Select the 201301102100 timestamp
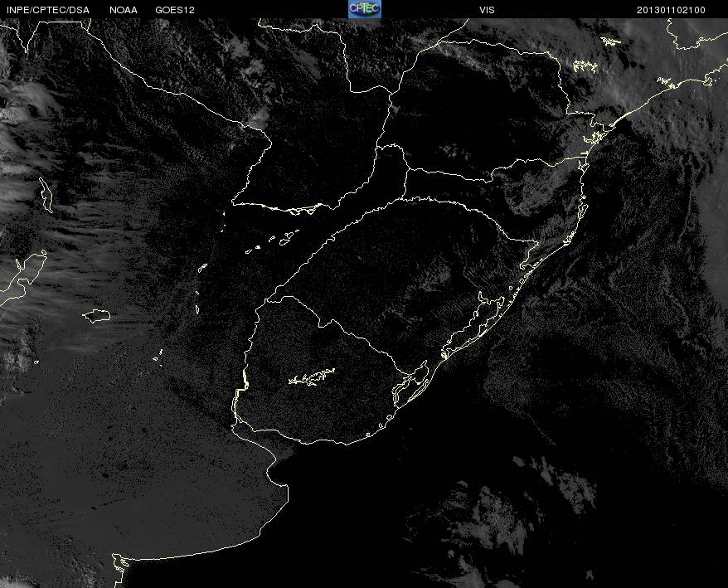728x588 pixels. coord(671,10)
